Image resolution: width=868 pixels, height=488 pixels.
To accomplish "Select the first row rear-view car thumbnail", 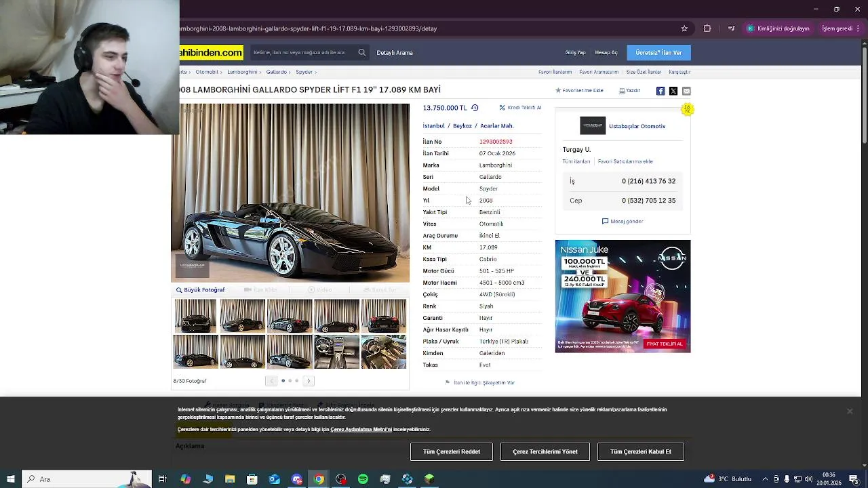I will [383, 316].
